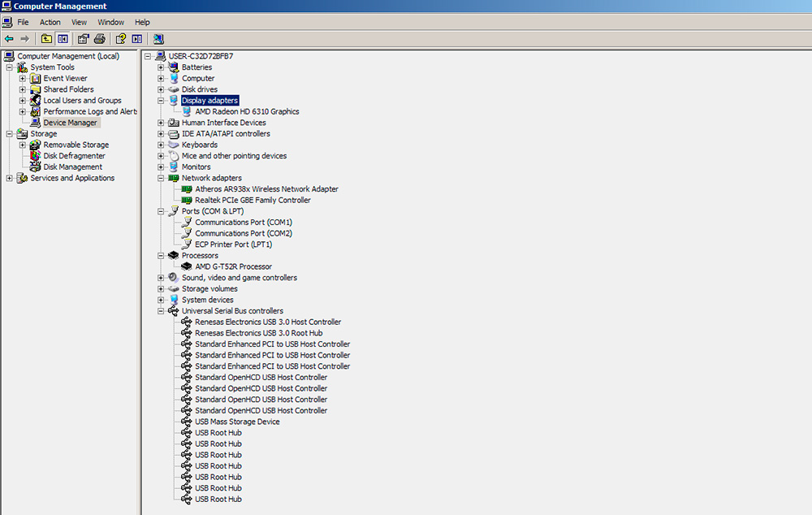This screenshot has height=515, width=812.
Task: Toggle Show/Hide Console Tree toolbar button
Action: coord(63,38)
